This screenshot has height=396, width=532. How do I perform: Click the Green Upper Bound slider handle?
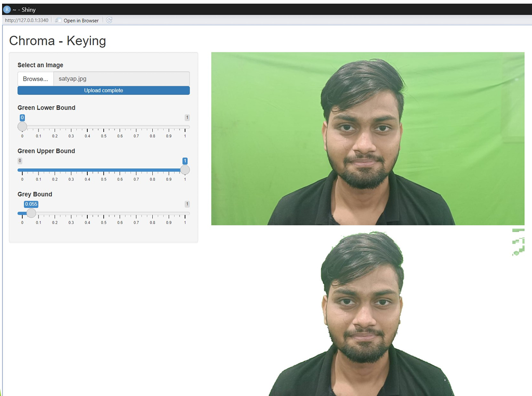(x=185, y=169)
